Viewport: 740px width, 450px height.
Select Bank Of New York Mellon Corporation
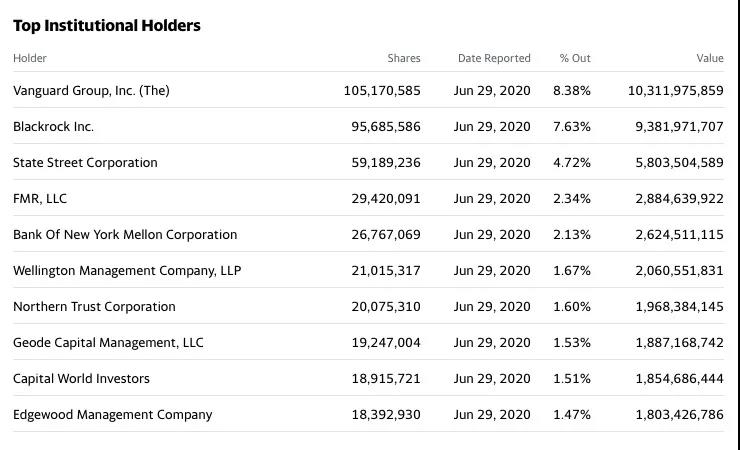(x=125, y=235)
